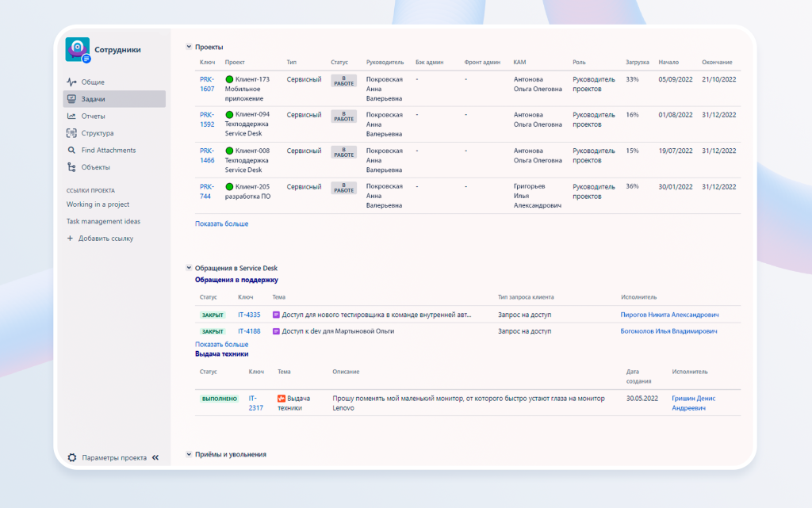Click Добавить ссылку in sidebar
The height and width of the screenshot is (508, 812).
(105, 239)
